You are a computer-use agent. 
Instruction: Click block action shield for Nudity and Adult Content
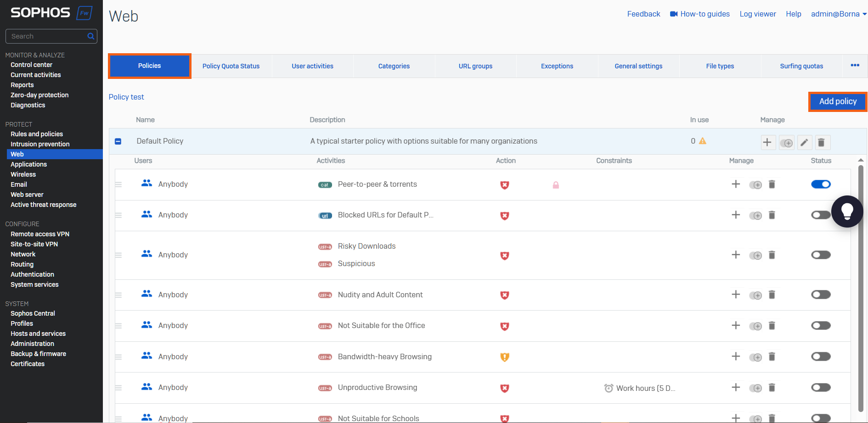[505, 295]
